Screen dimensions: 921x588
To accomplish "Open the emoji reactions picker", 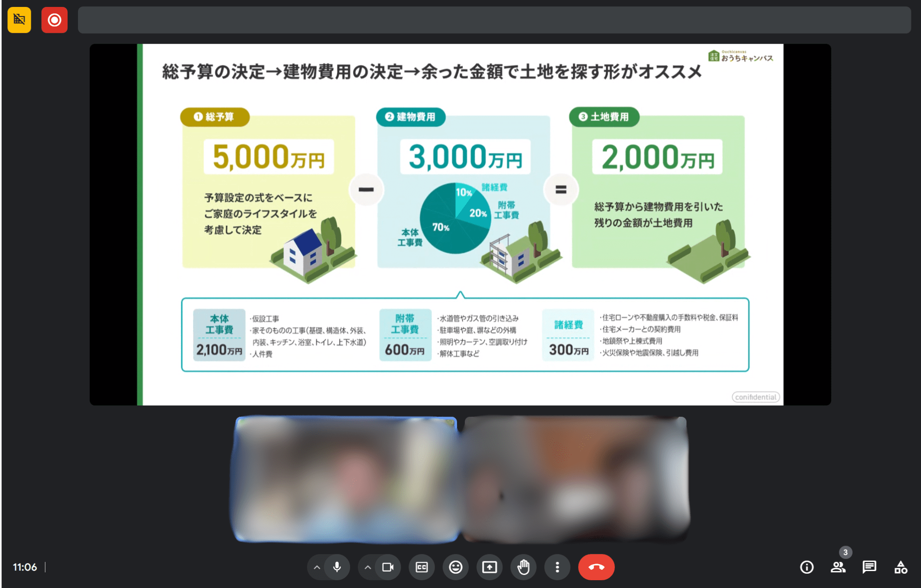I will coord(455,567).
